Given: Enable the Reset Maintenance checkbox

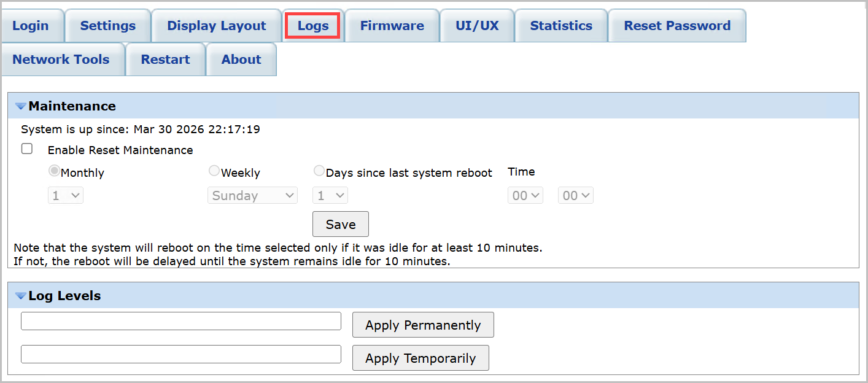Looking at the screenshot, I should pyautogui.click(x=27, y=149).
